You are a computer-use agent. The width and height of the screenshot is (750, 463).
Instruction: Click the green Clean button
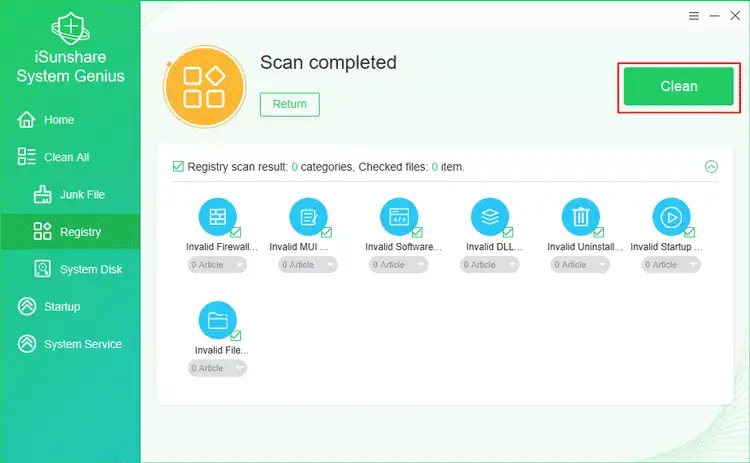pos(678,86)
